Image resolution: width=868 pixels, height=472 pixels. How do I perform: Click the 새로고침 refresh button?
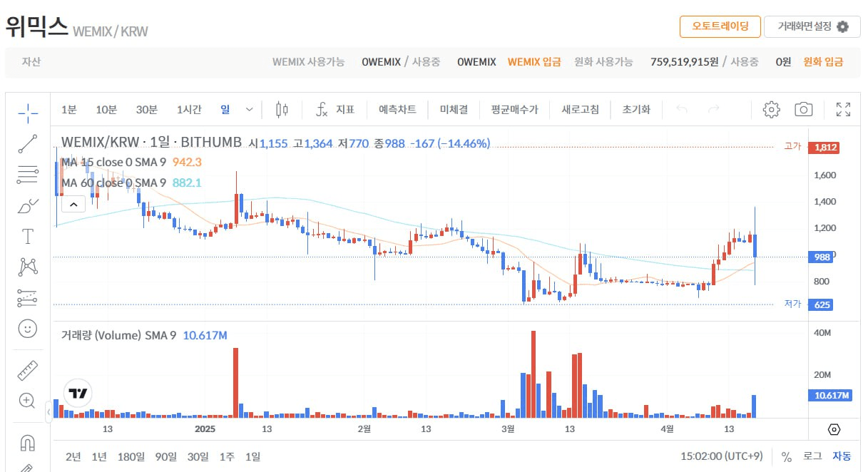point(580,110)
